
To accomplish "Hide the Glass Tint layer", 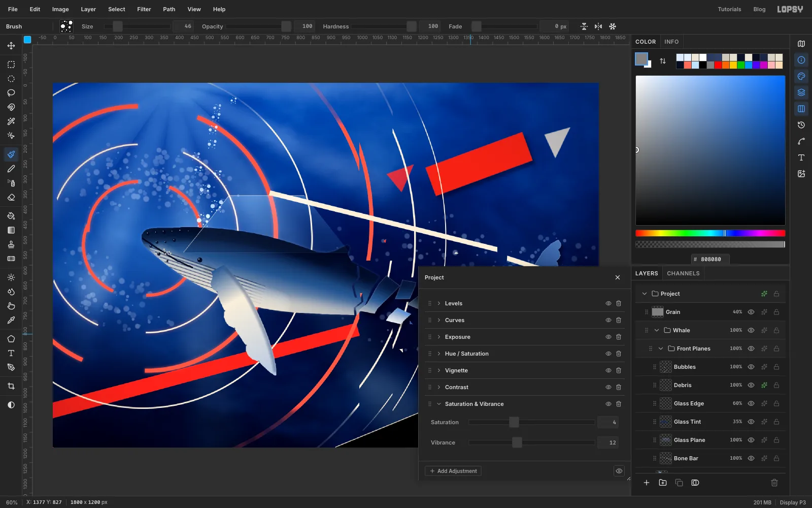I will 751,422.
